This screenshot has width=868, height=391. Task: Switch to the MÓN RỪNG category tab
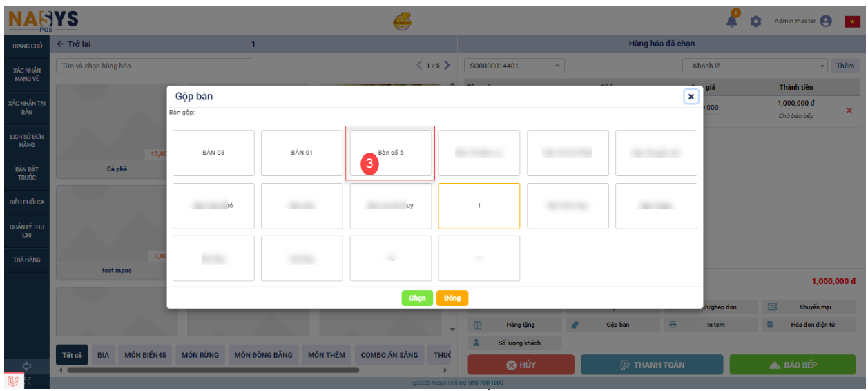200,355
